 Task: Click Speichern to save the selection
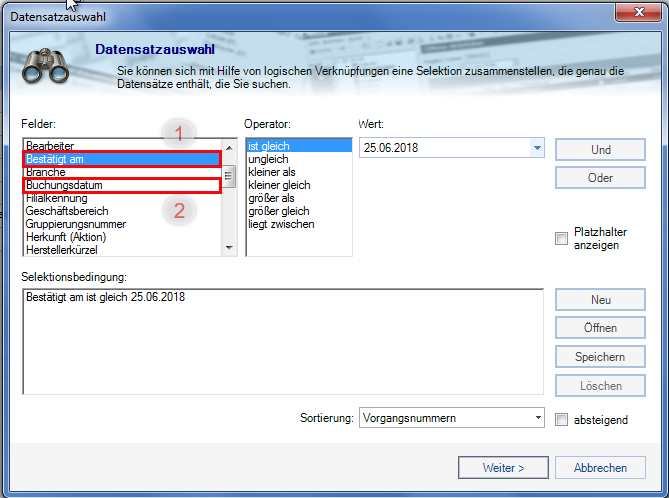point(600,357)
